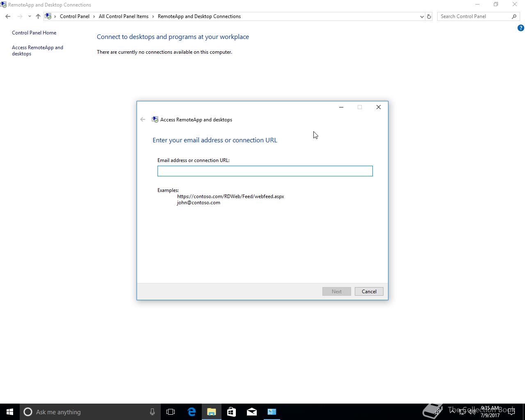Close the Access RemoteApp dialog

[x=379, y=107]
